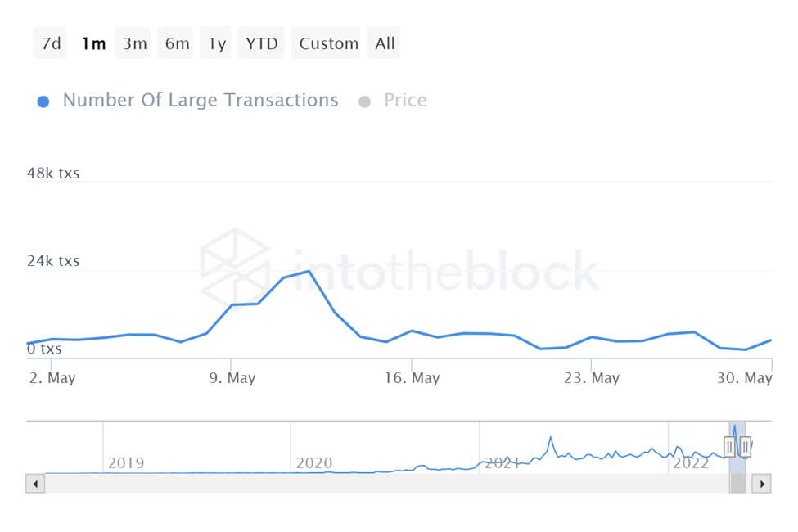Image resolution: width=798 pixels, height=532 pixels.
Task: Toggle Number Of Large Transactions series
Action: pos(200,101)
